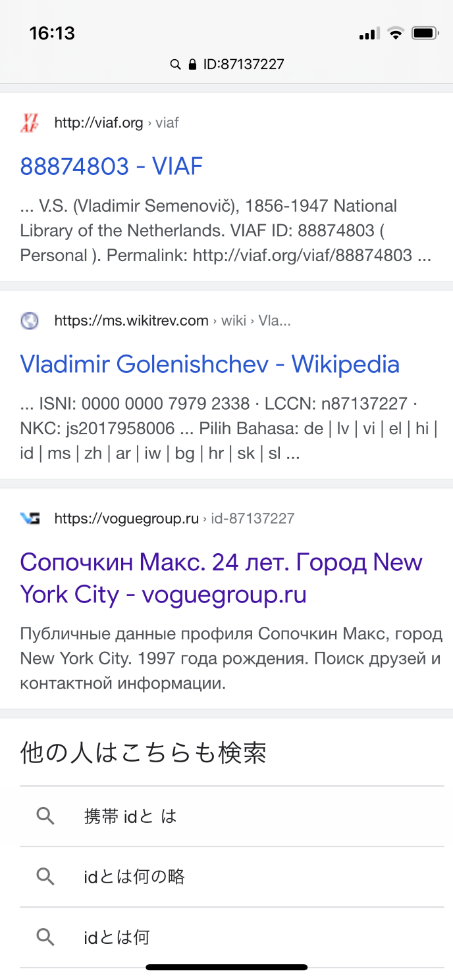Open the 88874803 - VIAF result
Viewport: 453px width, 980px height.
(x=111, y=166)
